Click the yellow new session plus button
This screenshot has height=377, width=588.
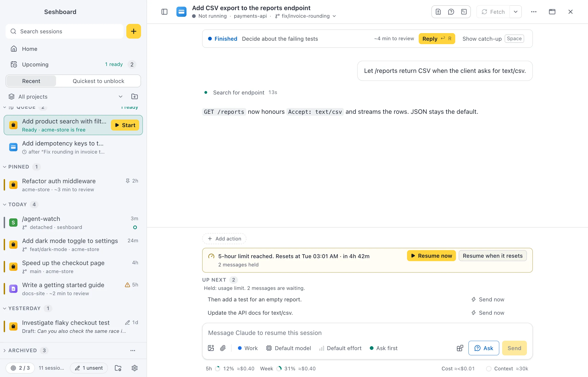click(x=133, y=31)
